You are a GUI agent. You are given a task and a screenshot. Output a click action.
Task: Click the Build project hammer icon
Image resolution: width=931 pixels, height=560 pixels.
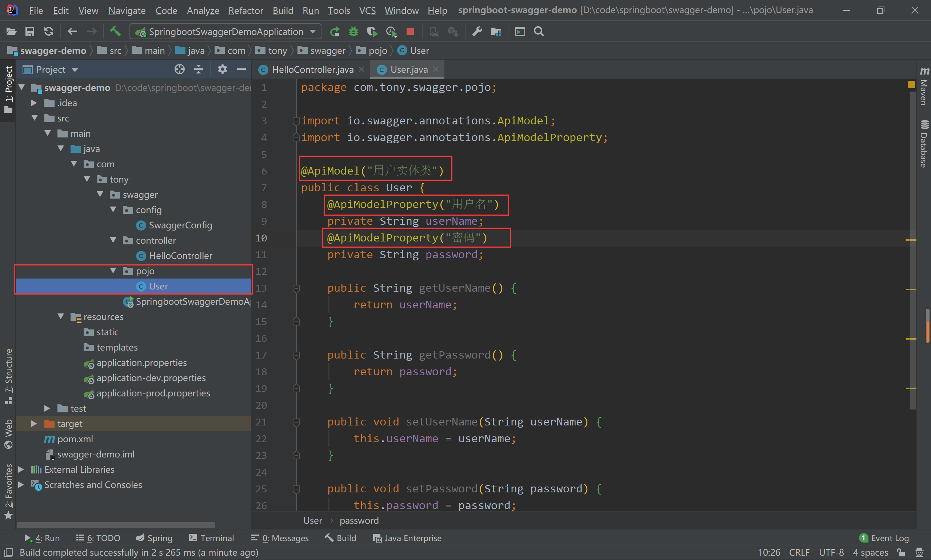click(115, 31)
